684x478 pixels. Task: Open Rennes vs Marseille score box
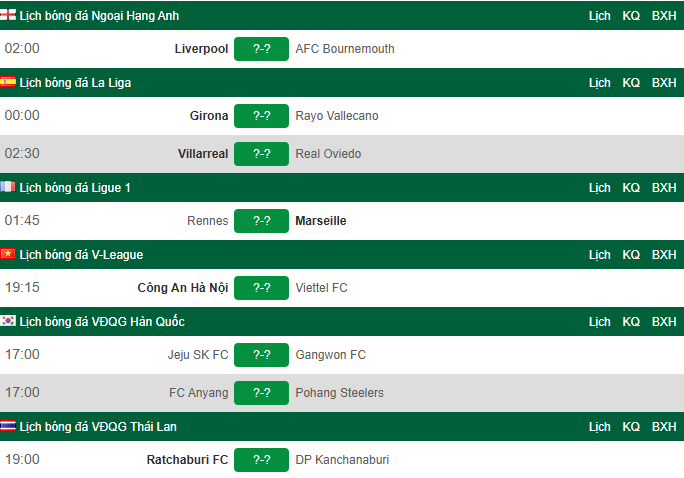[x=261, y=221]
